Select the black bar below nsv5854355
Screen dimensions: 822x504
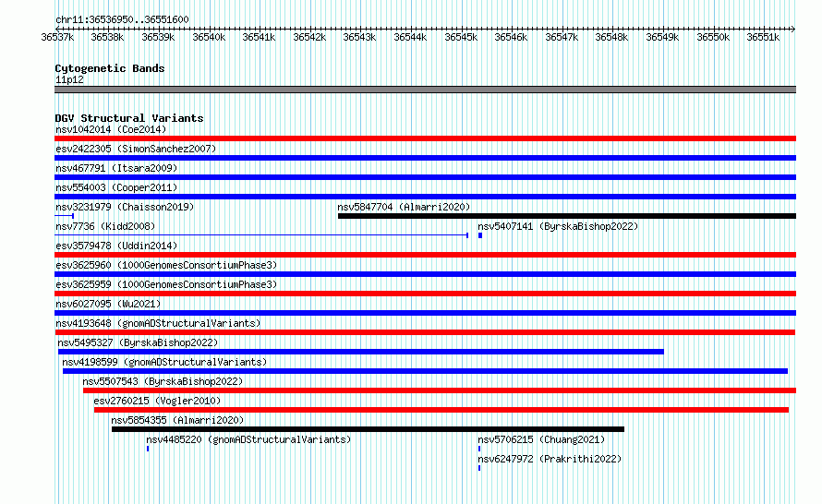click(x=368, y=429)
